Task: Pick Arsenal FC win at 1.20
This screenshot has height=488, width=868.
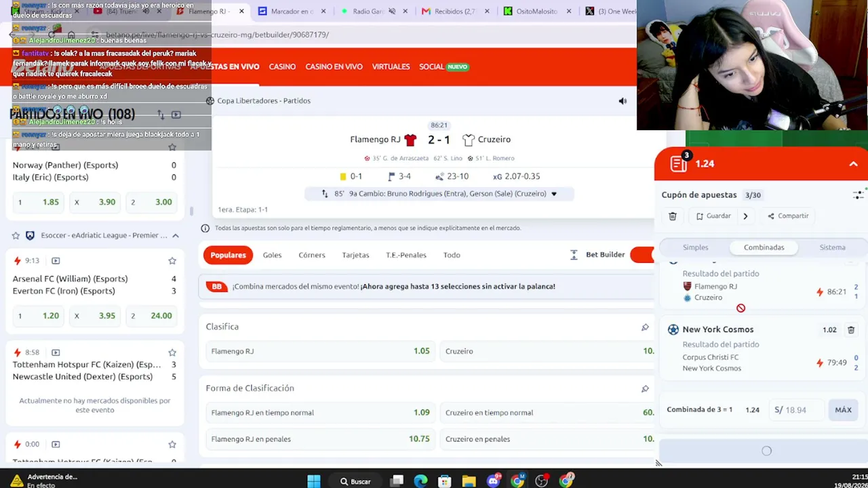Action: pyautogui.click(x=39, y=316)
